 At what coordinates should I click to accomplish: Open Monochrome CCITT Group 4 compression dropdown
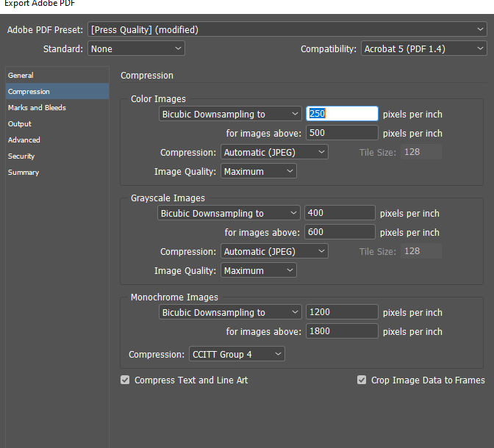[x=237, y=355]
